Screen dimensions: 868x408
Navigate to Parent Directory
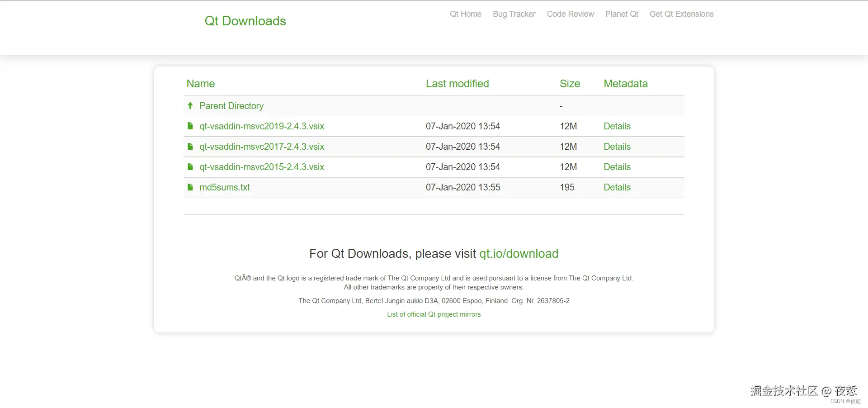coord(231,106)
